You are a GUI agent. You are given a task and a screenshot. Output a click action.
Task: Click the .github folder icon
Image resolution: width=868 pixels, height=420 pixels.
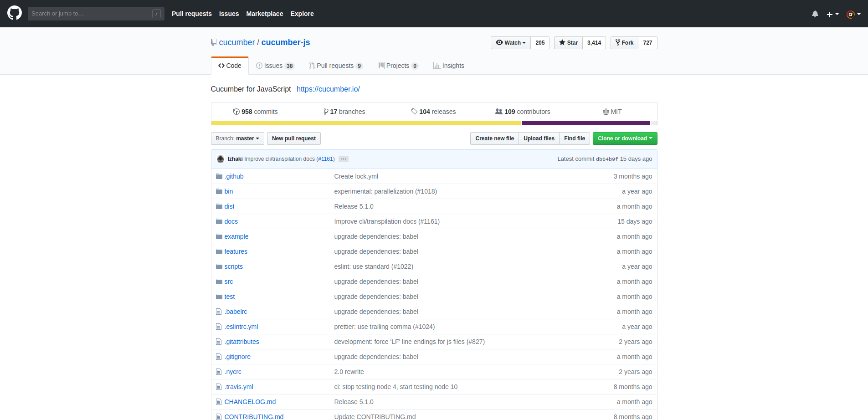219,176
